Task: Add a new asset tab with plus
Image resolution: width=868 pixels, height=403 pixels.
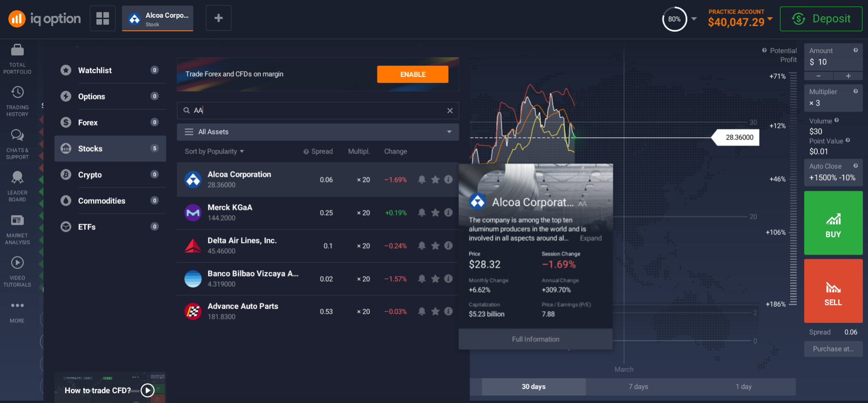Action: tap(218, 18)
